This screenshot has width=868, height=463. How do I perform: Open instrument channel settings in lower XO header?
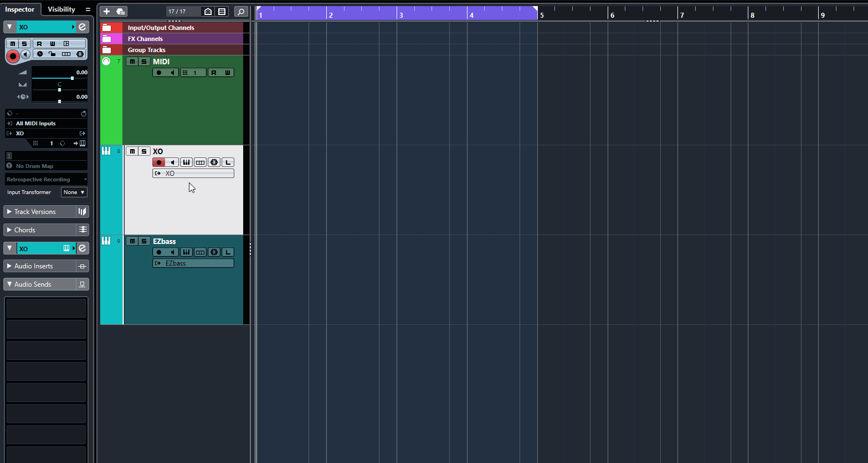(82, 248)
